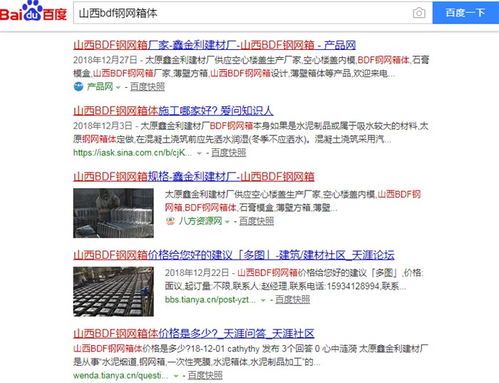Image resolution: width=499 pixels, height=383 pixels.
Task: Open 百度快照 for the wenda.tianya.cn result
Action: [x=205, y=375]
